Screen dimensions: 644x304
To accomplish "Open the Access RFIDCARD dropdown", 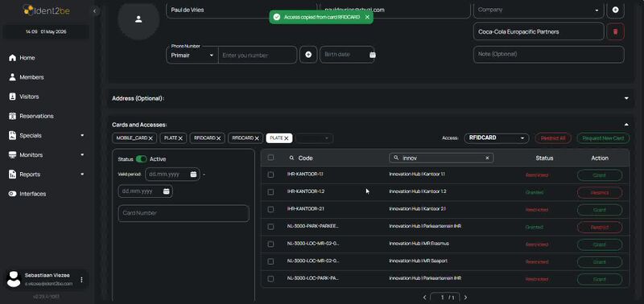I will click(497, 138).
